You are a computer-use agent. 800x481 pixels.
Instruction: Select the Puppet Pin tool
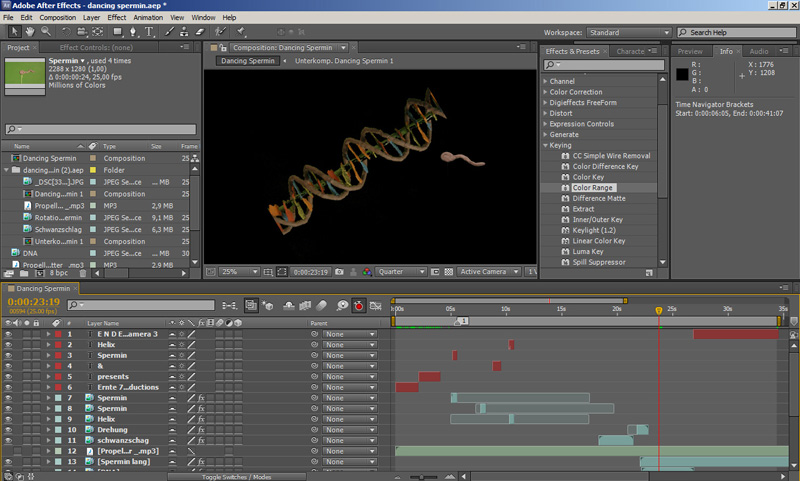point(241,32)
